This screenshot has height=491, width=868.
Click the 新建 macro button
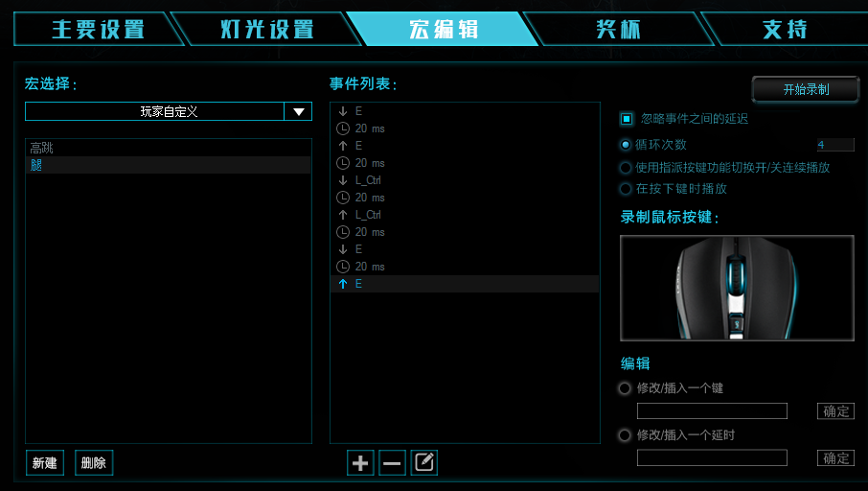(45, 463)
